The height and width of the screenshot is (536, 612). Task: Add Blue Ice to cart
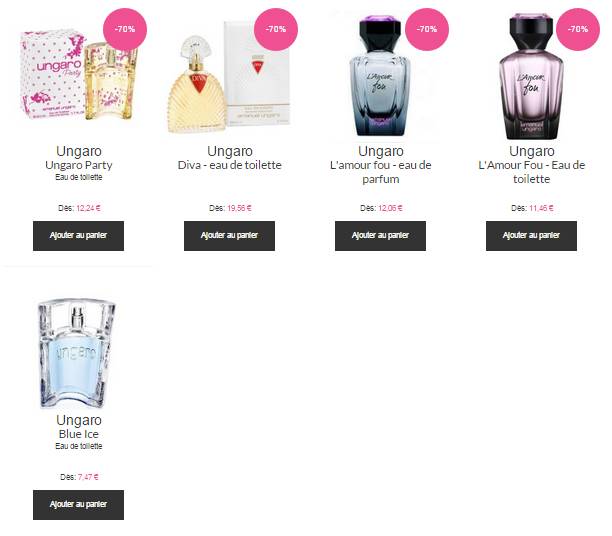pyautogui.click(x=78, y=505)
